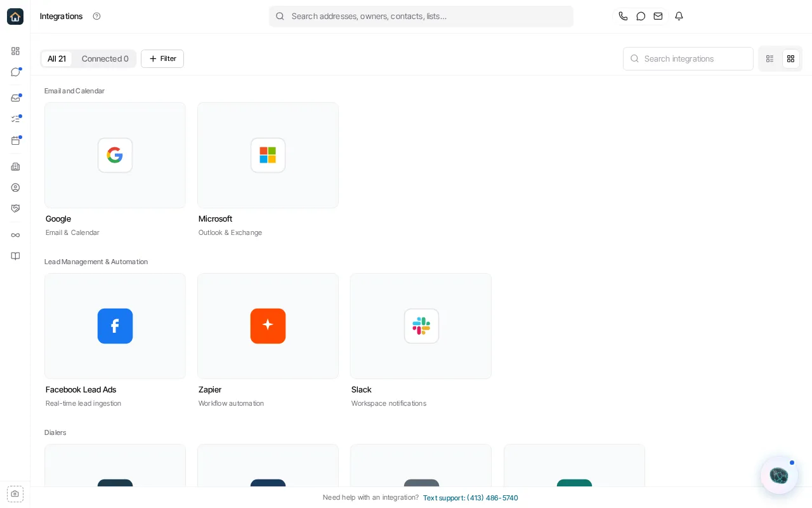
Task: Click the mail envelope icon in the header
Action: tap(658, 17)
